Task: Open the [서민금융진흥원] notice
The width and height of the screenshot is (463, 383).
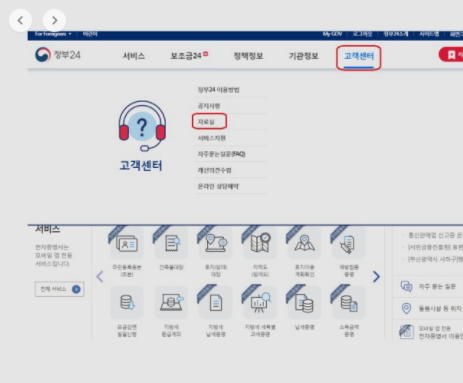Action: 435,247
